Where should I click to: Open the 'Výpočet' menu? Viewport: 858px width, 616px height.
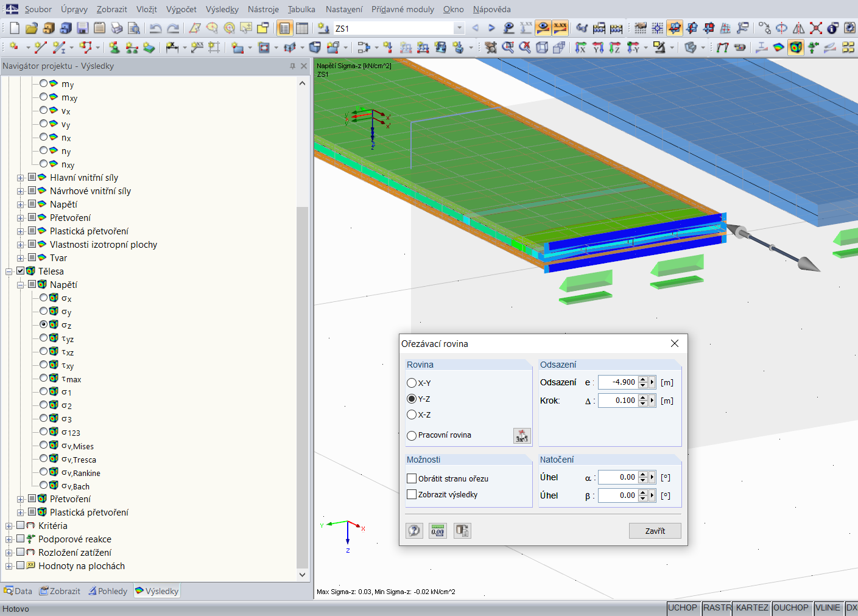pos(181,9)
